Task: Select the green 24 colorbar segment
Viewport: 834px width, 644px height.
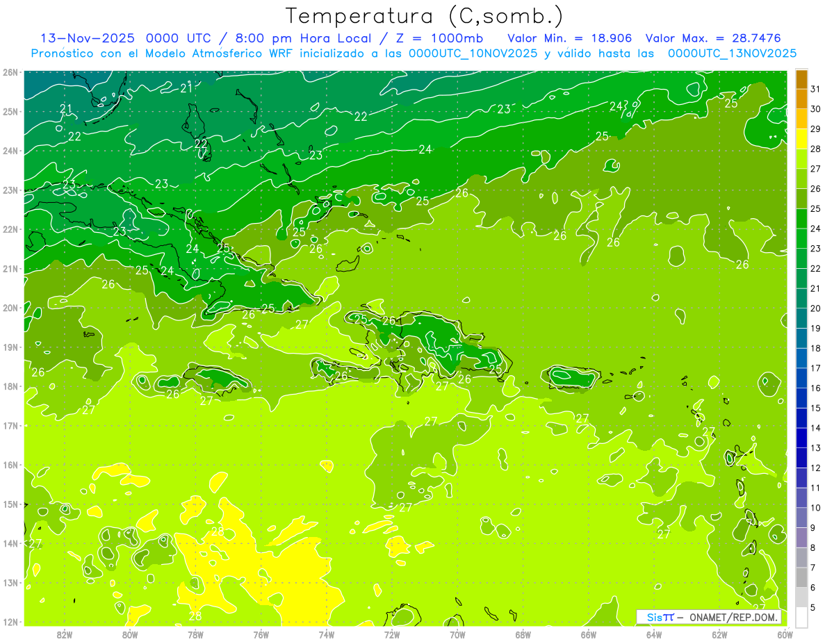Action: (x=801, y=218)
